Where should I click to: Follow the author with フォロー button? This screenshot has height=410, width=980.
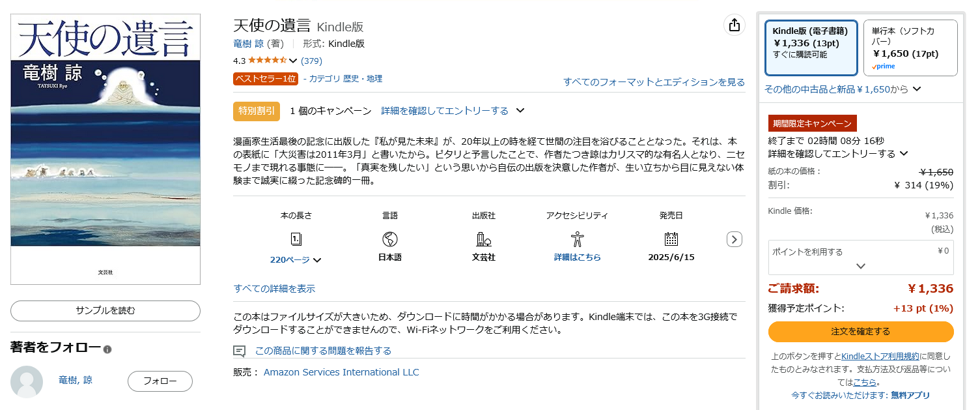(x=160, y=381)
